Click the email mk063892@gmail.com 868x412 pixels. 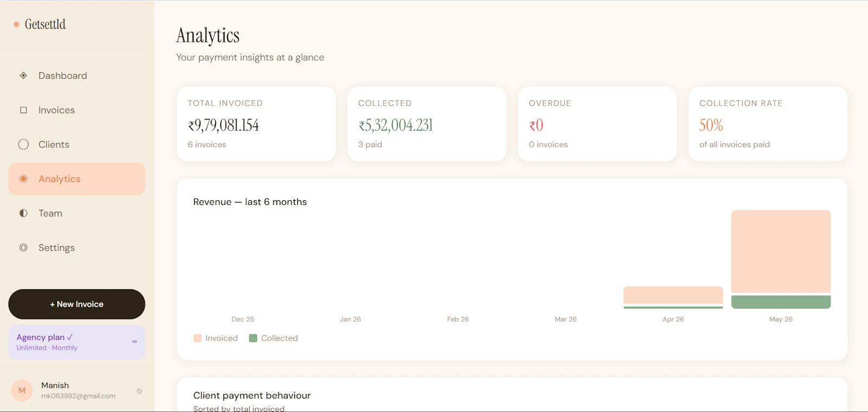click(x=78, y=396)
